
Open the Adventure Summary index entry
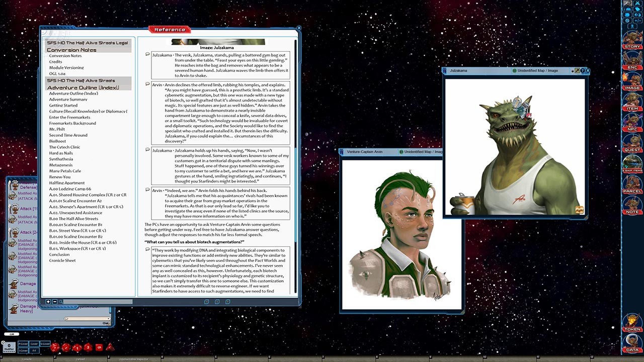(x=68, y=100)
